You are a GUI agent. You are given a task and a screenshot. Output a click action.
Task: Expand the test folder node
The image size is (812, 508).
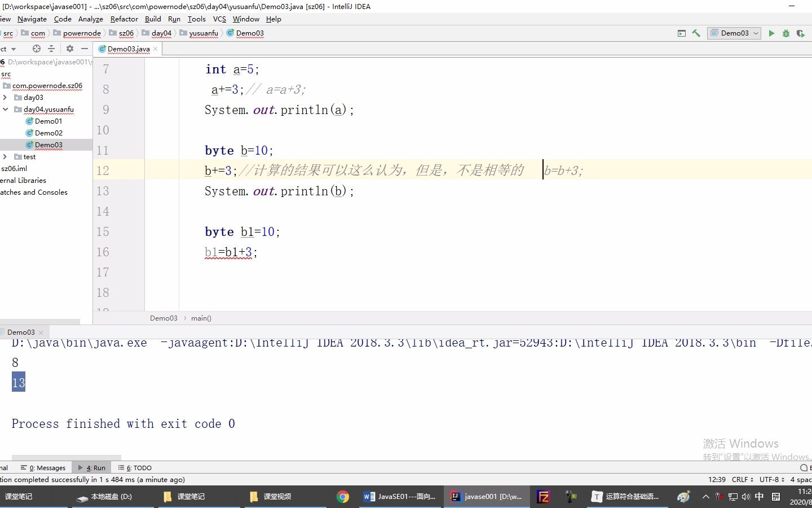(x=5, y=156)
